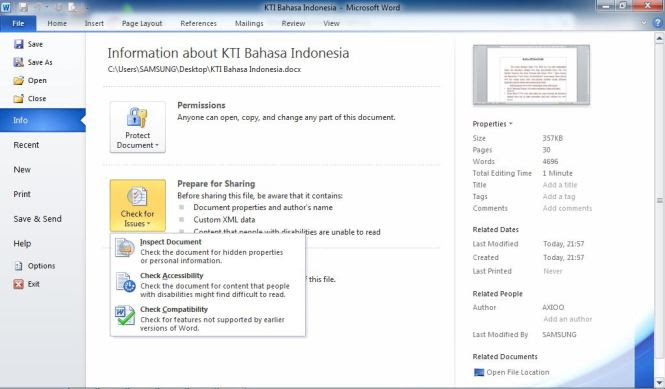Click the author name AXIOO
Screen dimensions: 665x389
coord(553,307)
